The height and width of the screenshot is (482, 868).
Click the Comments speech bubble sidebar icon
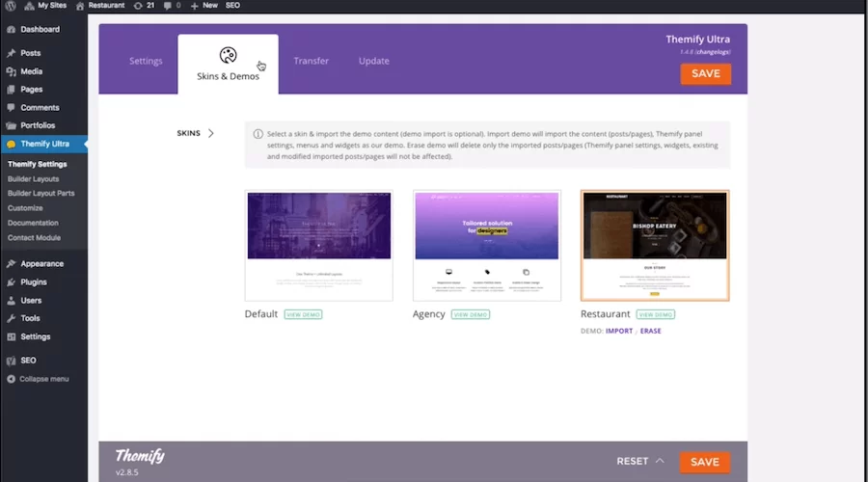click(x=11, y=107)
